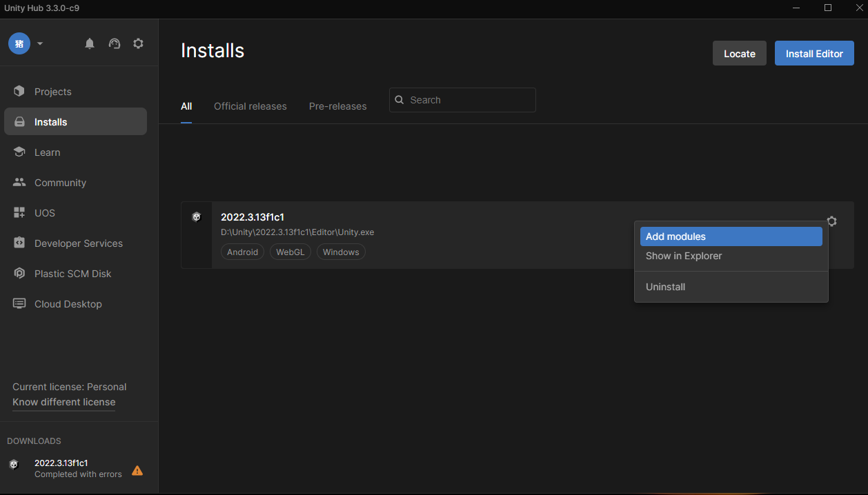Open the Learn section

[x=75, y=152]
